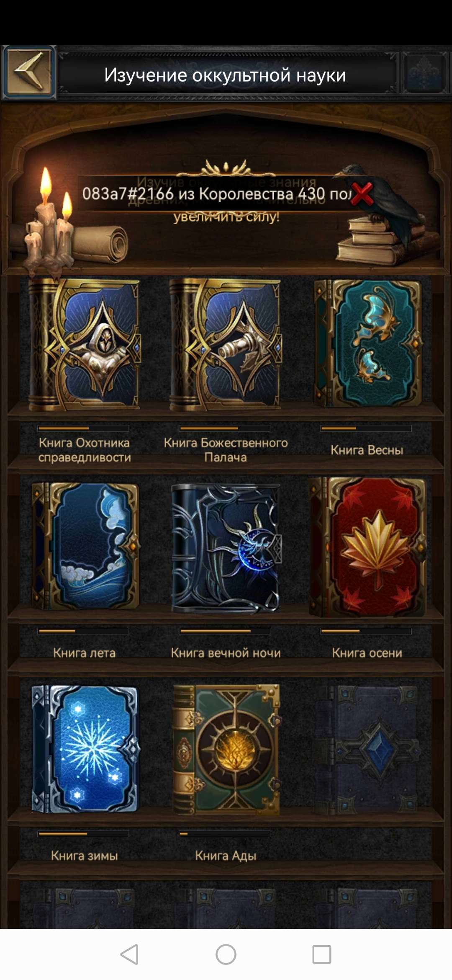Open the Книга Божественного Палача book
The height and width of the screenshot is (980, 452).
pyautogui.click(x=225, y=345)
